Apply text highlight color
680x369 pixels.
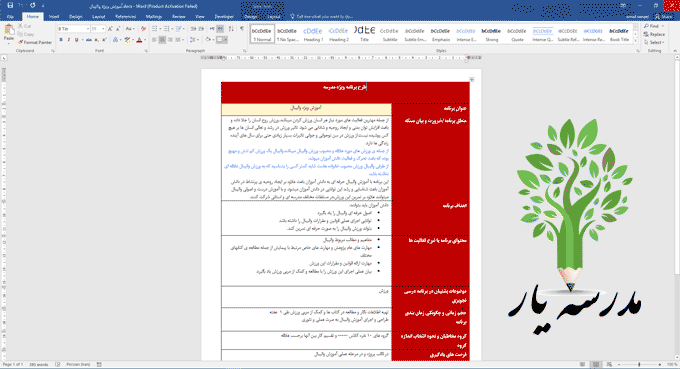coord(127,40)
